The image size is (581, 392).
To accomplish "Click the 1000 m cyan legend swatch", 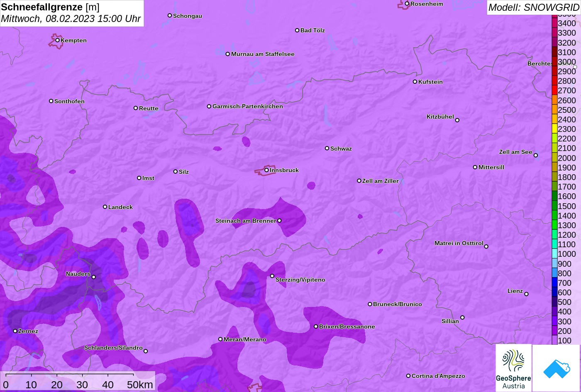I will point(554,254).
